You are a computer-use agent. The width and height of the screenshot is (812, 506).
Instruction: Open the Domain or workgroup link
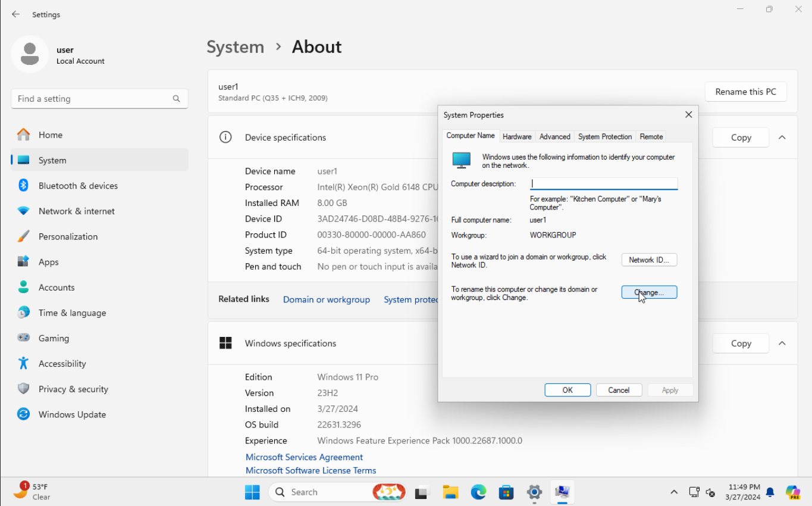pos(326,299)
